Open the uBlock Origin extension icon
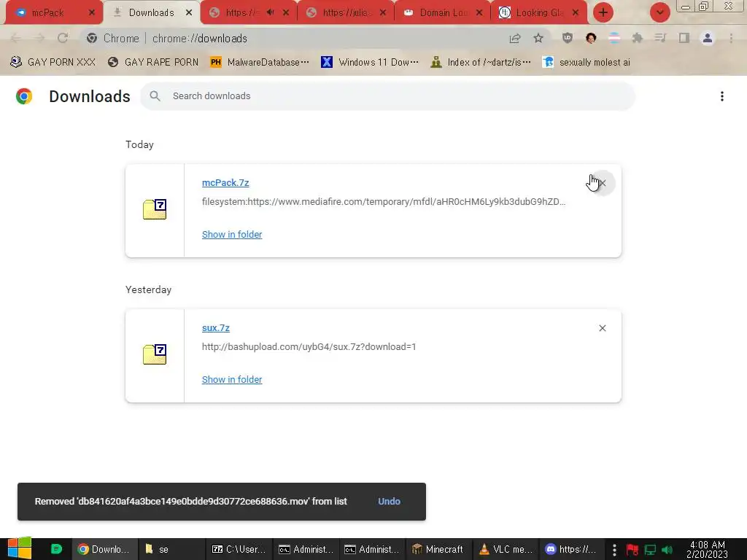The height and width of the screenshot is (560, 747). (x=568, y=38)
